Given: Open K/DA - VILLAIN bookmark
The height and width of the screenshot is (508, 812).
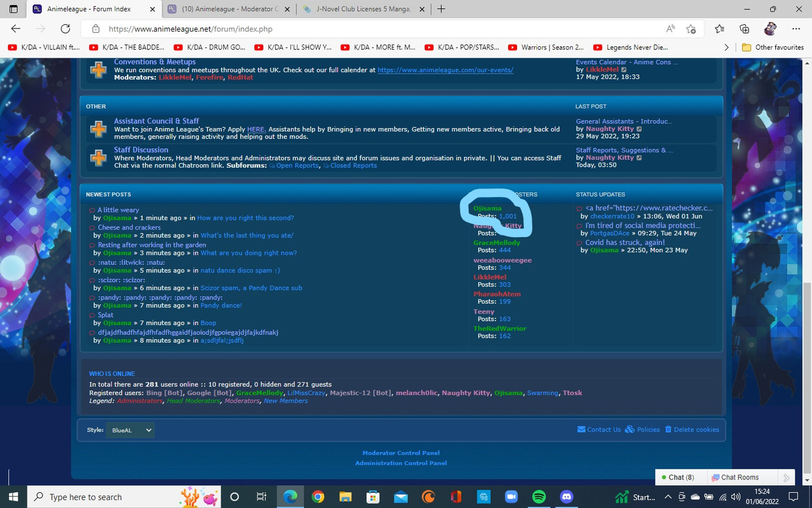Looking at the screenshot, I should pyautogui.click(x=44, y=47).
